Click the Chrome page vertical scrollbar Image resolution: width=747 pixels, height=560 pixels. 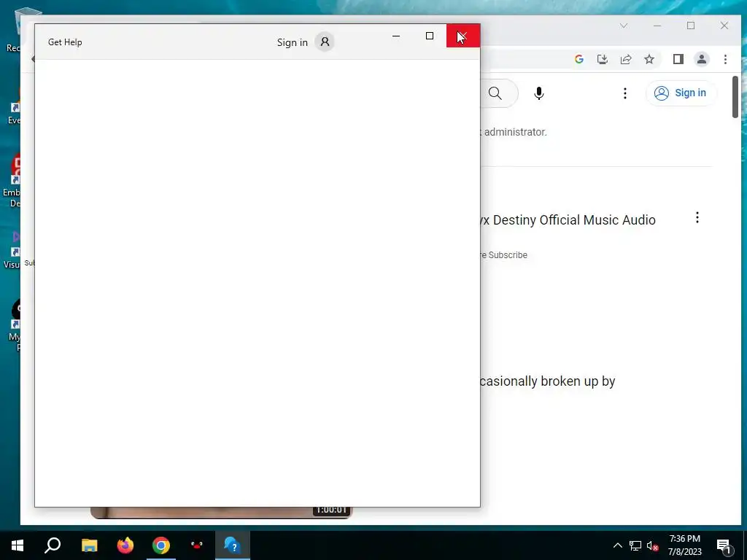pyautogui.click(x=735, y=97)
